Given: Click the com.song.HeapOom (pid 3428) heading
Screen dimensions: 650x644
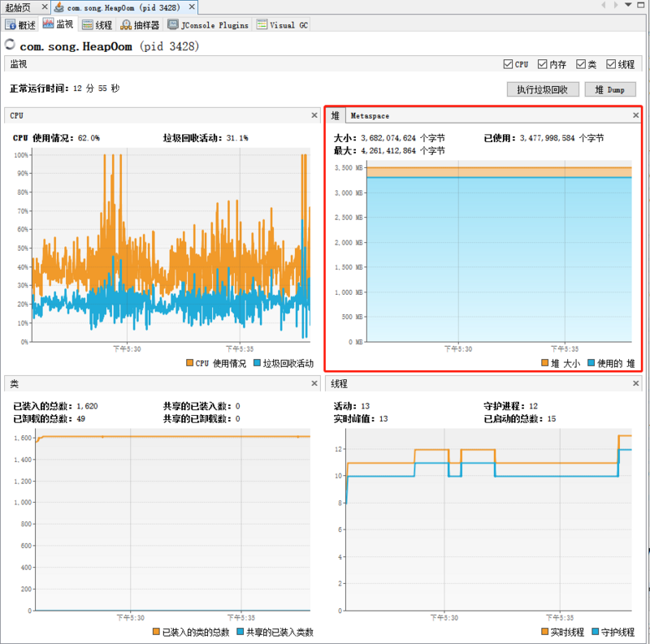Looking at the screenshot, I should coord(110,46).
